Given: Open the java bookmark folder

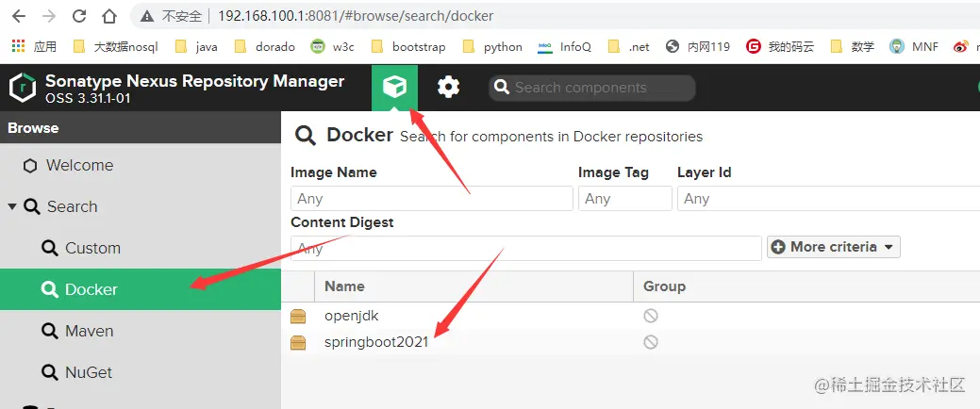Looking at the screenshot, I should pos(197,46).
